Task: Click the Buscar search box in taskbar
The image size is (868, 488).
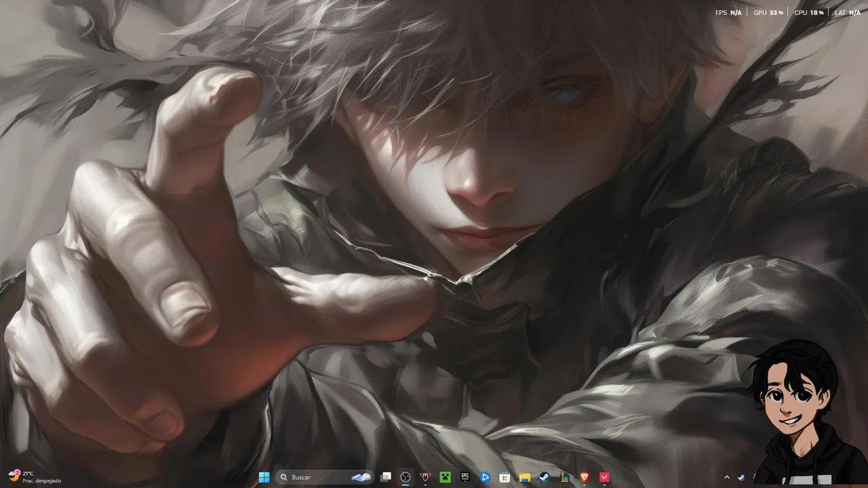Action: coord(325,477)
